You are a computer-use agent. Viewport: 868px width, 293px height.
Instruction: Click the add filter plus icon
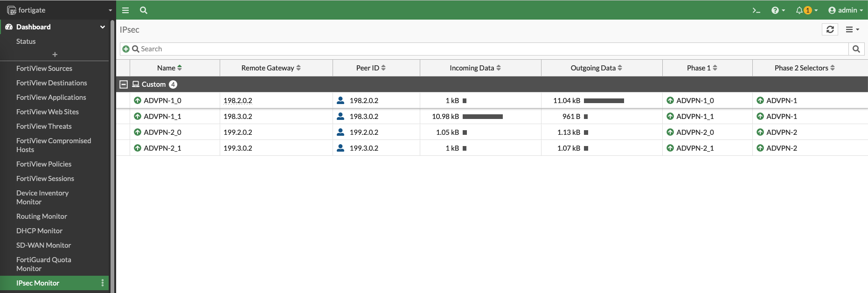[126, 49]
